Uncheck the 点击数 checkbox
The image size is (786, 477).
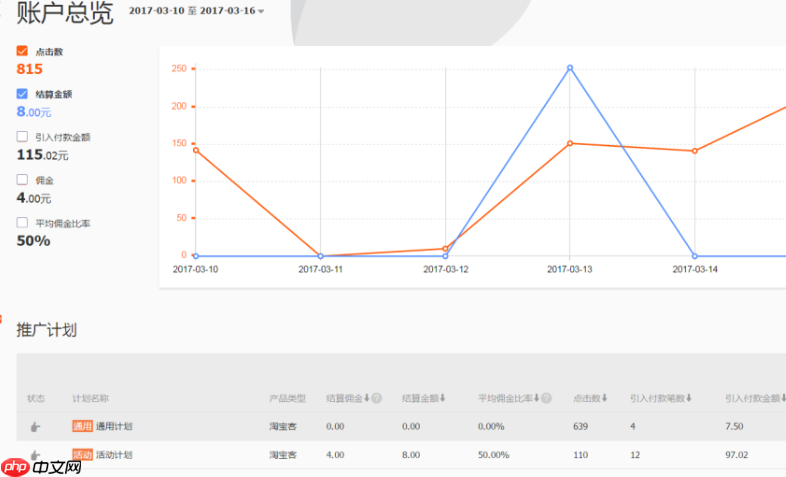pyautogui.click(x=22, y=50)
